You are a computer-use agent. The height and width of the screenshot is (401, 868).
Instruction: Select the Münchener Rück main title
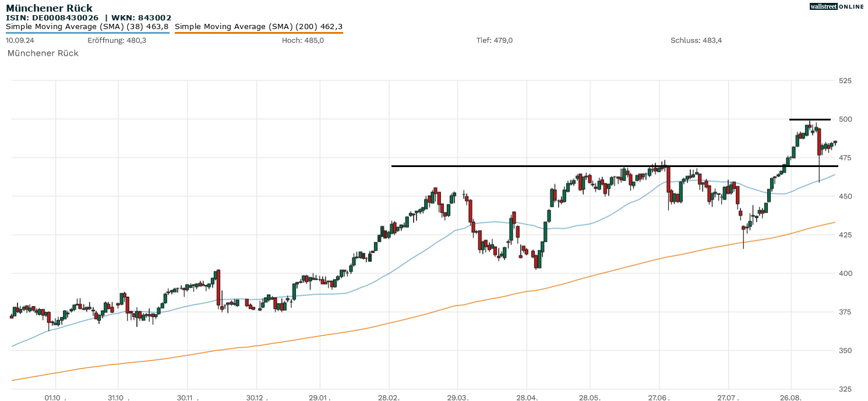click(49, 8)
